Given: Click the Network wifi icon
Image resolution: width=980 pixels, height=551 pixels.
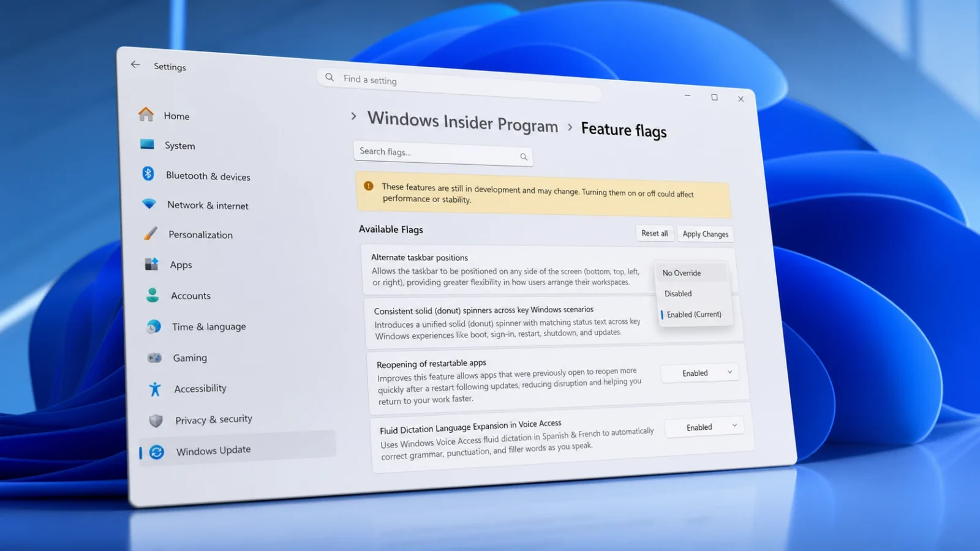Looking at the screenshot, I should click(x=149, y=204).
